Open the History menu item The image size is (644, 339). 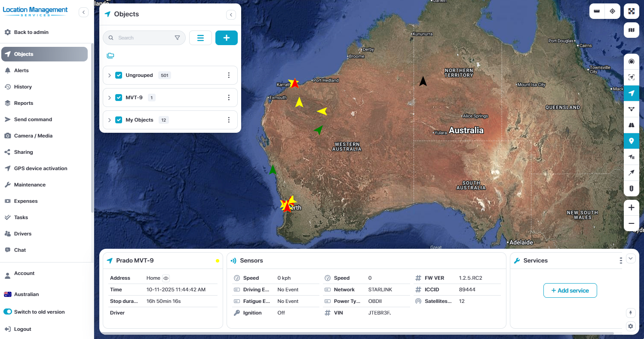click(45, 87)
